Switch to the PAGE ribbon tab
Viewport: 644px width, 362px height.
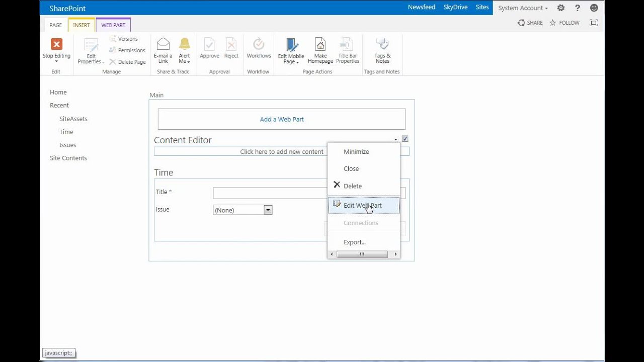(x=56, y=25)
